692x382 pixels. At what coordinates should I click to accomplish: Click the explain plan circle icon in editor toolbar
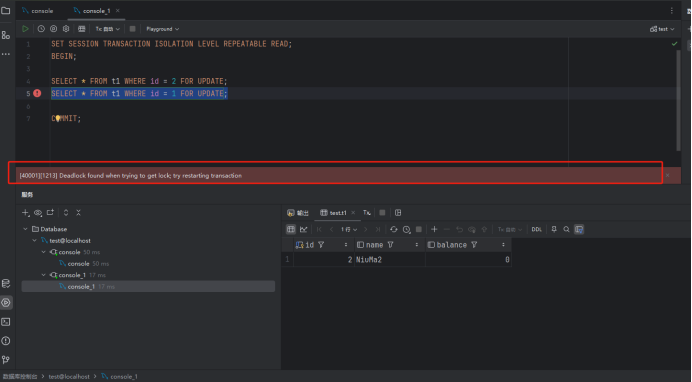(53, 29)
